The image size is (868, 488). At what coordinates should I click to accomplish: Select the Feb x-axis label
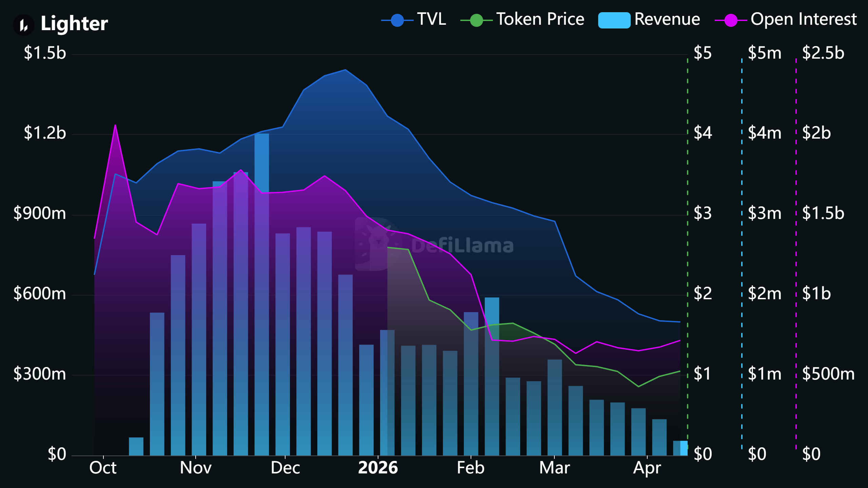pos(471,468)
